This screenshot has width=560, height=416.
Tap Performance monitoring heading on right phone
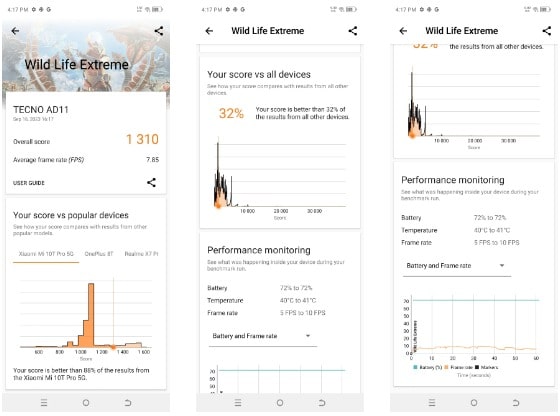coord(452,180)
